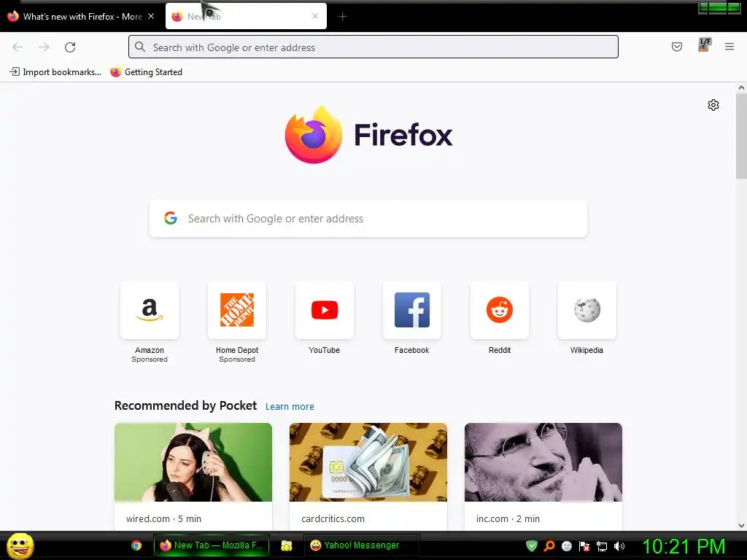Open the smiley start button on taskbar
747x560 pixels.
[x=20, y=545]
